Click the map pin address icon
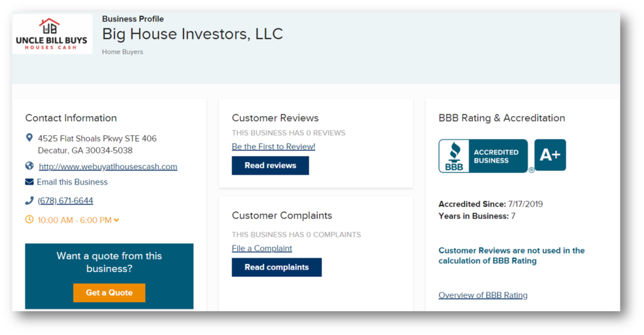Viewport: 644px width, 335px height. (29, 138)
